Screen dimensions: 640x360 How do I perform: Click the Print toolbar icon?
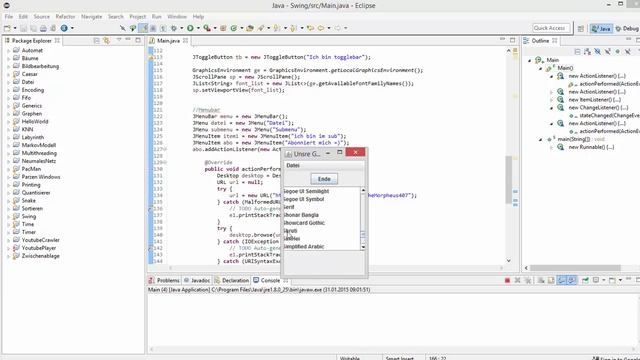[43, 28]
